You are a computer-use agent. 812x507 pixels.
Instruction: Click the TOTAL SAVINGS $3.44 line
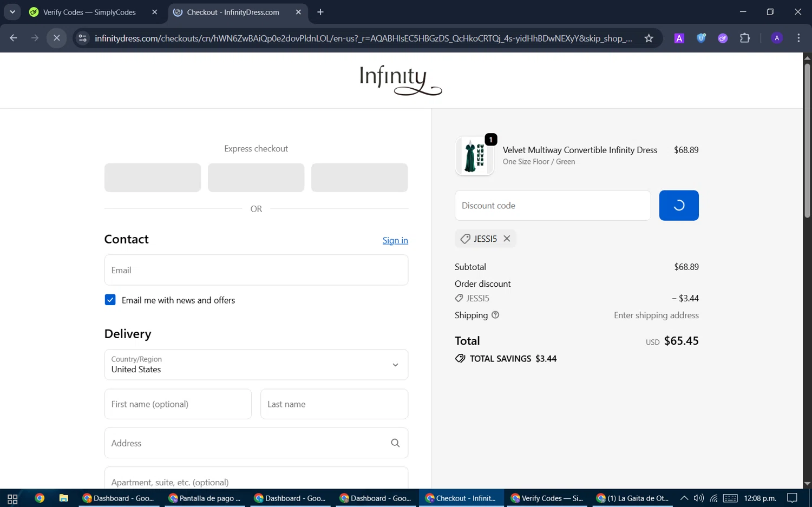506,359
